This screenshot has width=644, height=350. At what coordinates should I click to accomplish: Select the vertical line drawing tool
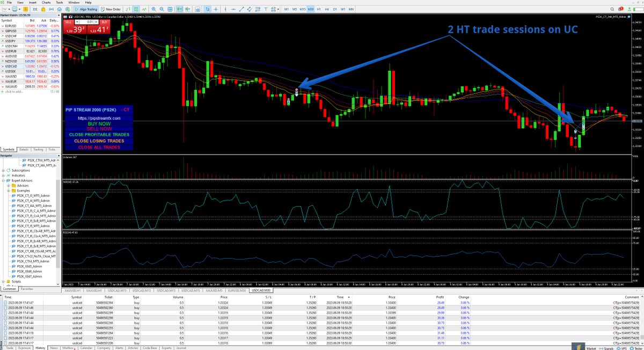225,9
